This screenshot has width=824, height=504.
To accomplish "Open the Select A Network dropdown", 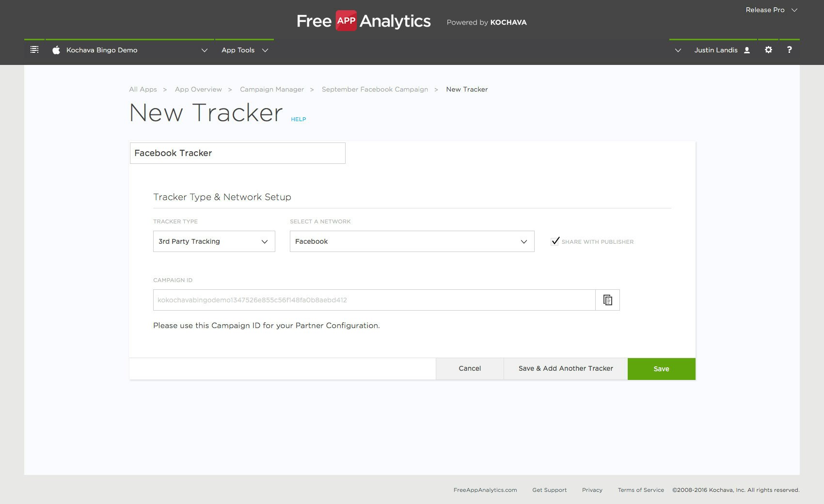I will click(412, 241).
